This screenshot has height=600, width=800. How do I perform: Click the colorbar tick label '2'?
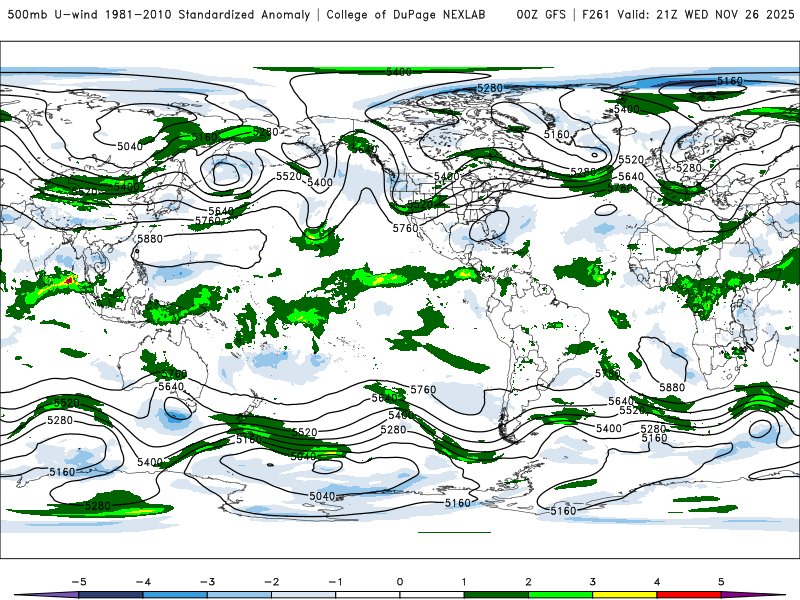coord(528,582)
